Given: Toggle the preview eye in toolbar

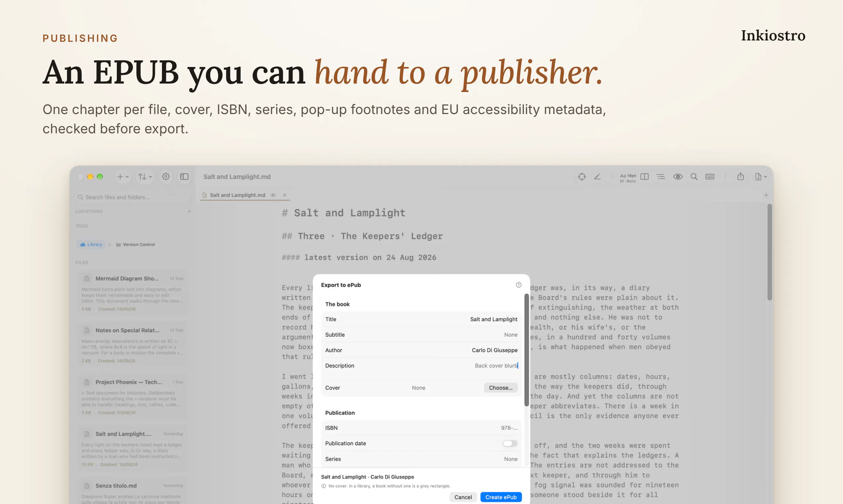Looking at the screenshot, I should pos(678,177).
